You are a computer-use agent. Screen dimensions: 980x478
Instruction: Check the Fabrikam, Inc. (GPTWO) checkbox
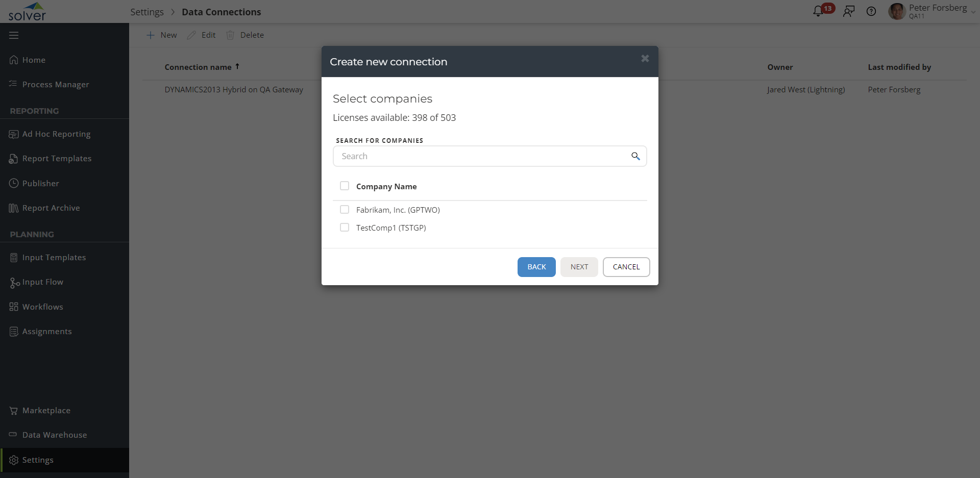(345, 210)
